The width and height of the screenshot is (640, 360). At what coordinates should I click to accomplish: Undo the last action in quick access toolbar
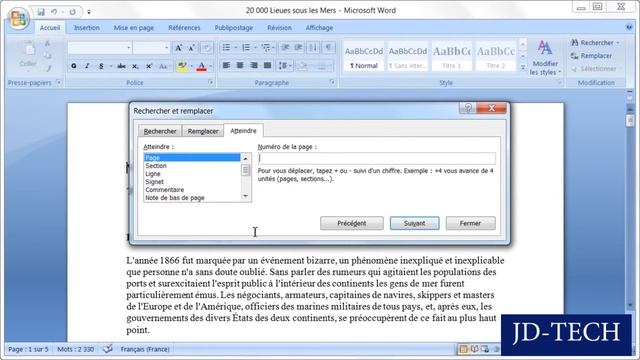[54, 12]
